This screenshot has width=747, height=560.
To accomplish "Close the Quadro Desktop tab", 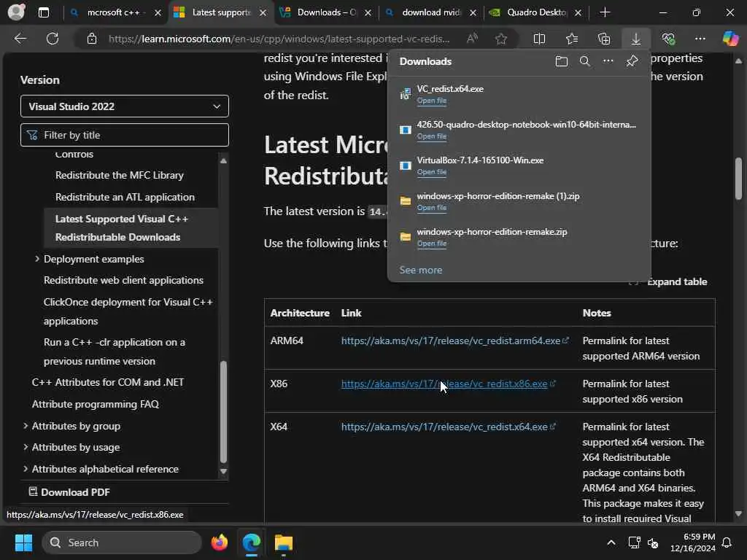I will (x=578, y=13).
